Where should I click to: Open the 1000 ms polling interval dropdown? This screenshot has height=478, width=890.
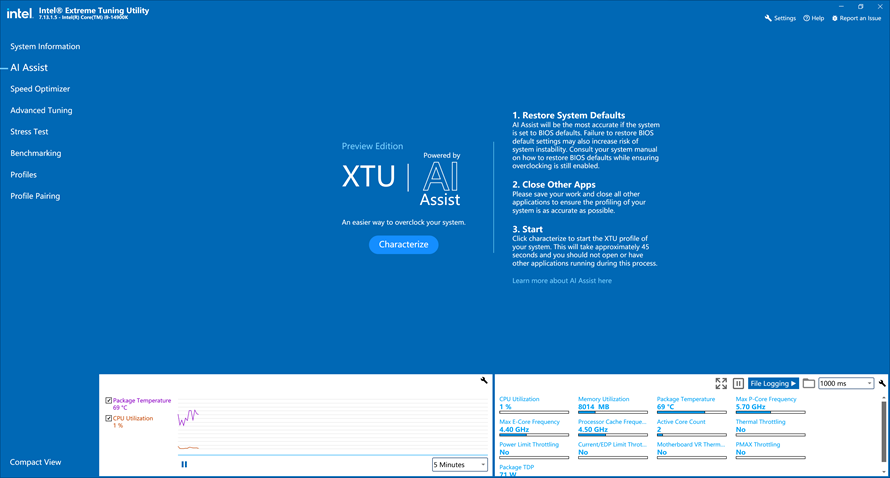click(x=846, y=383)
